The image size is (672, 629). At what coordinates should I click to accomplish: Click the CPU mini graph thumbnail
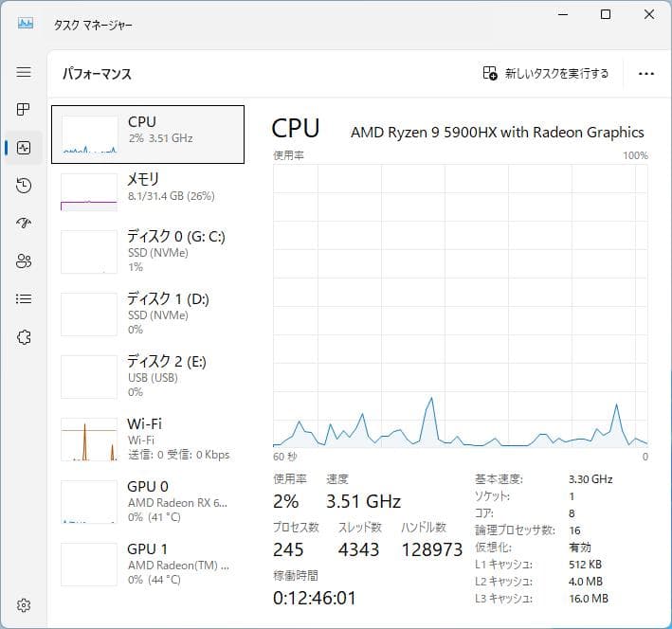[89, 135]
